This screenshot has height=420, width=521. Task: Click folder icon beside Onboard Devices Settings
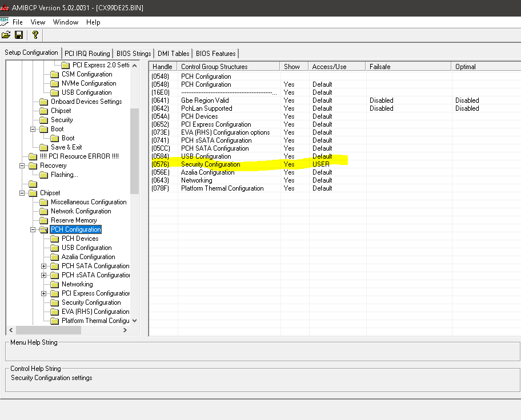43,102
